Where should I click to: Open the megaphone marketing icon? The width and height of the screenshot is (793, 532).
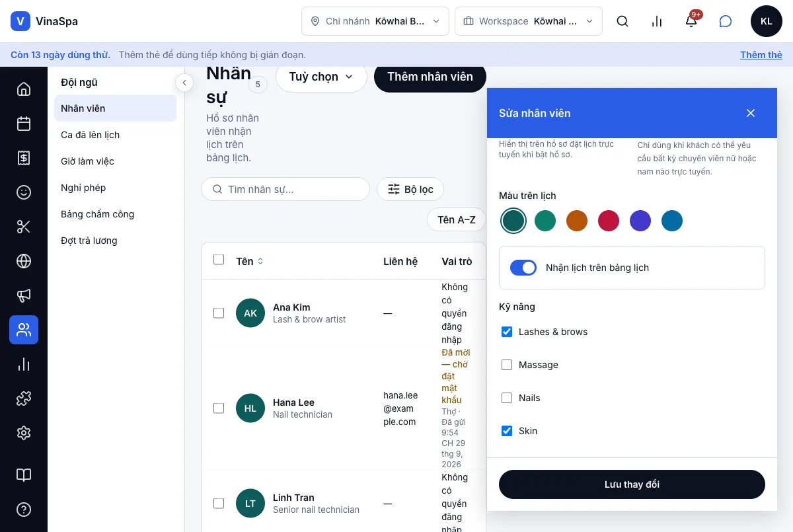(24, 295)
